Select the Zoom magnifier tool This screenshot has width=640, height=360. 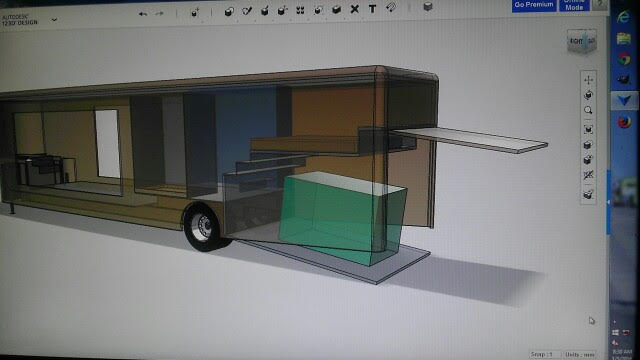pyautogui.click(x=588, y=110)
